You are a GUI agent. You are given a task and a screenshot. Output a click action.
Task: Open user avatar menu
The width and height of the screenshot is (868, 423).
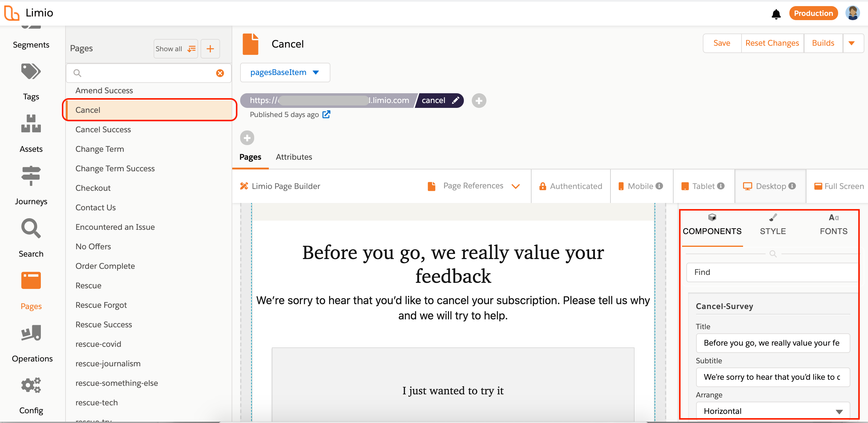tap(852, 13)
